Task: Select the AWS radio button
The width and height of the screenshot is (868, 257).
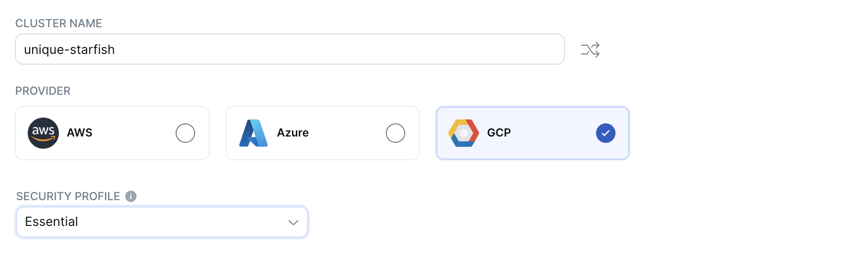Action: point(185,133)
